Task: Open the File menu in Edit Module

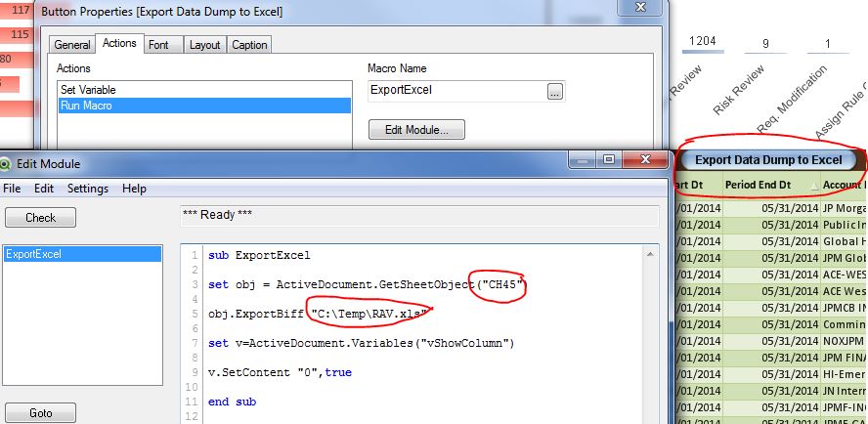Action: coord(12,189)
